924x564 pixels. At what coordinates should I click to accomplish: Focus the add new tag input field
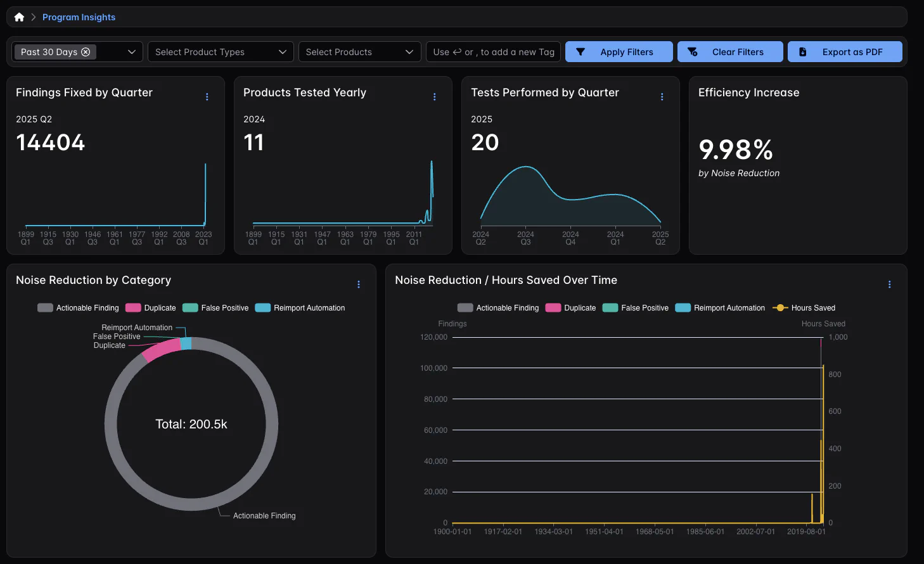493,52
